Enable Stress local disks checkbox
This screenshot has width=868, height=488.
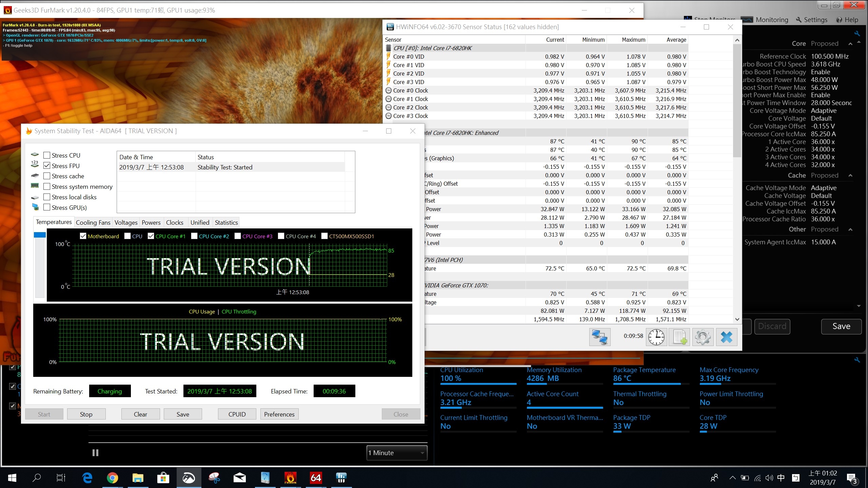pos(47,197)
